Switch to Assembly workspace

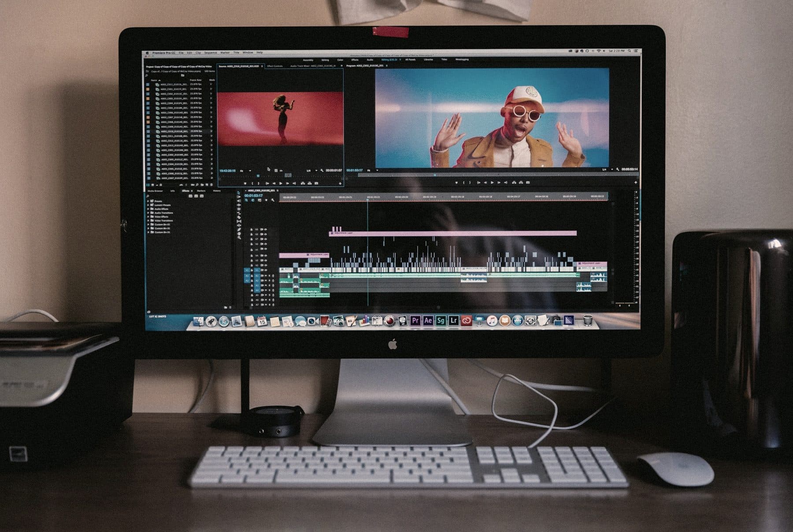(x=308, y=60)
